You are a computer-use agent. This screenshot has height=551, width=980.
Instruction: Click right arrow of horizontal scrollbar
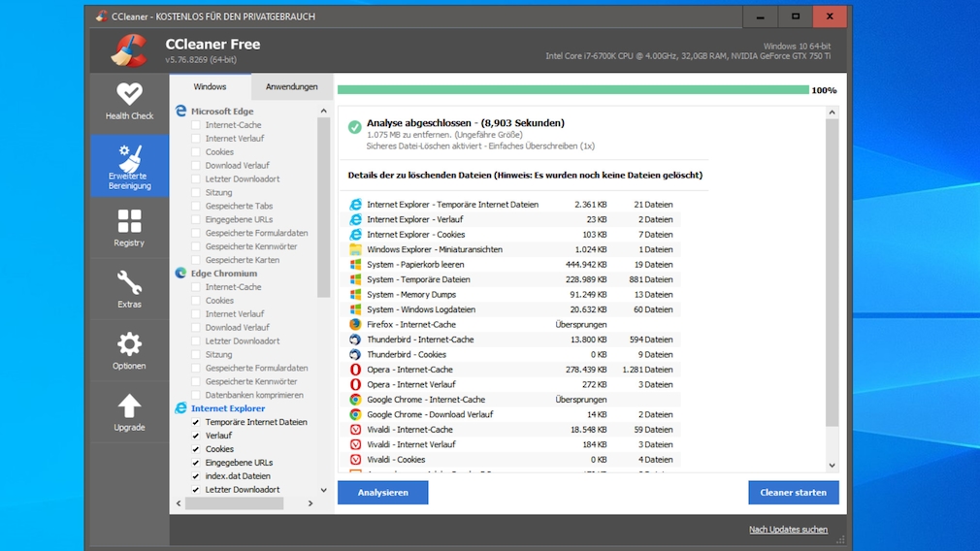(310, 503)
